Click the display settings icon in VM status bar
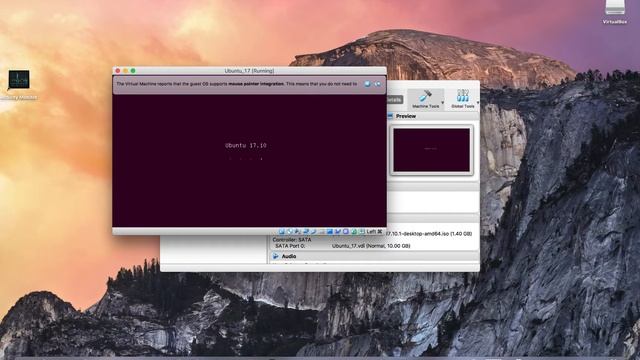The image size is (640, 360). coord(329,232)
